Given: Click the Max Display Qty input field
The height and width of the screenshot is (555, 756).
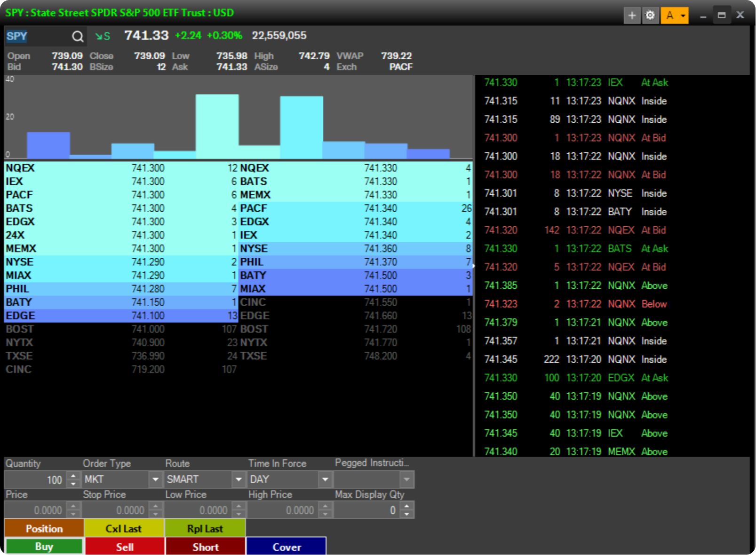Looking at the screenshot, I should [x=367, y=510].
